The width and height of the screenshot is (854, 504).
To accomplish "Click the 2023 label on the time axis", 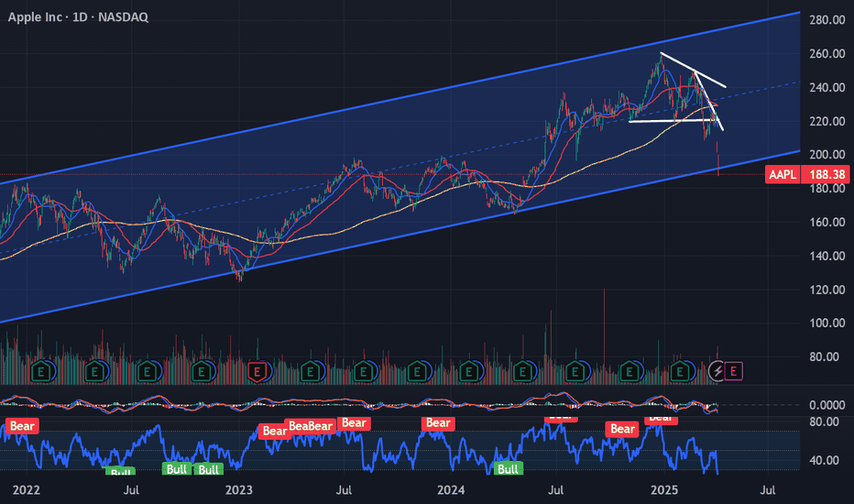I will click(x=238, y=490).
